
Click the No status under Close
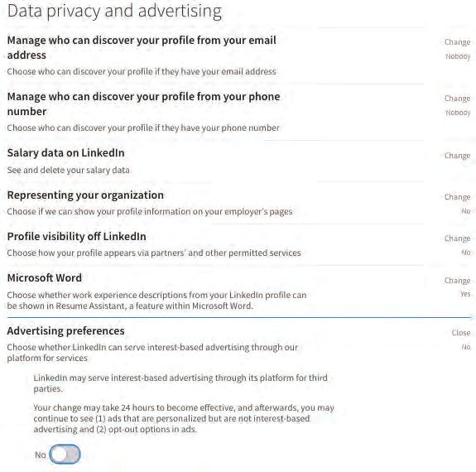click(466, 347)
